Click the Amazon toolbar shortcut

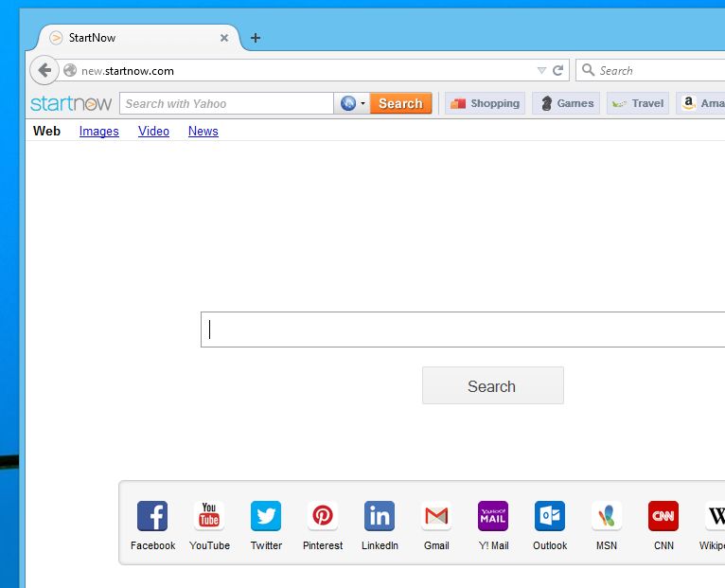701,103
